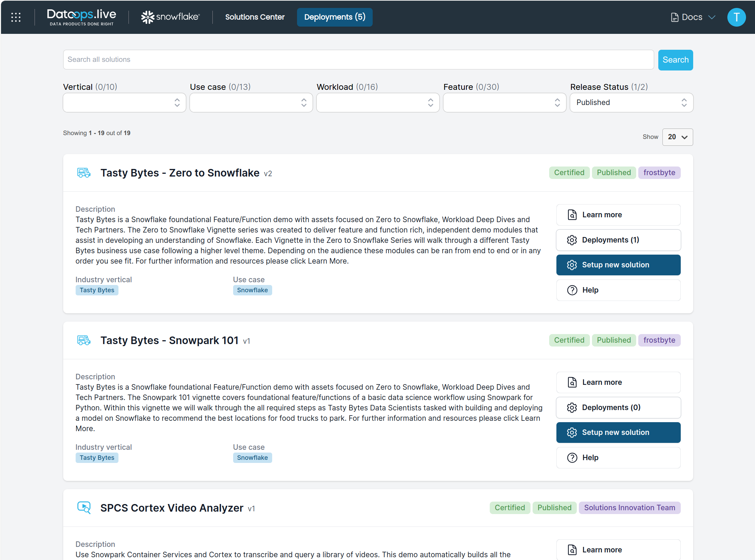Expand the Release Status Published dropdown
Image resolution: width=755 pixels, height=560 pixels.
click(631, 103)
